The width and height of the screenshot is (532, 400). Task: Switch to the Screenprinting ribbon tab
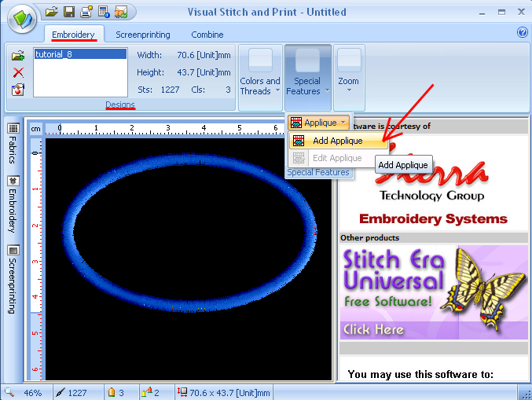coord(143,35)
